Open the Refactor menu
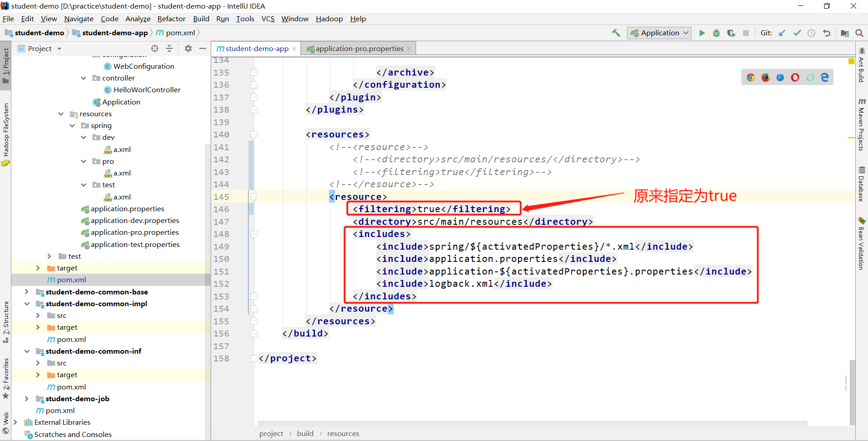Screen dimensions: 868x441 (x=171, y=19)
